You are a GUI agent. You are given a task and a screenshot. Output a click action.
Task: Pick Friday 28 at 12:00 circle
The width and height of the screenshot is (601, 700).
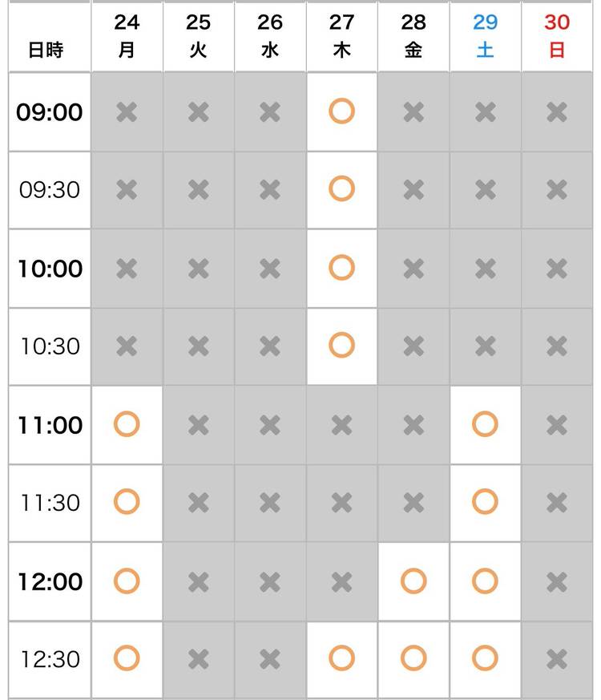point(413,581)
